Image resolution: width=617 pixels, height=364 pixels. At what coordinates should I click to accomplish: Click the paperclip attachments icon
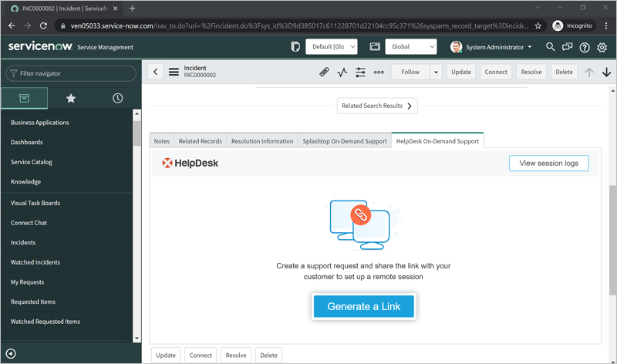point(324,72)
